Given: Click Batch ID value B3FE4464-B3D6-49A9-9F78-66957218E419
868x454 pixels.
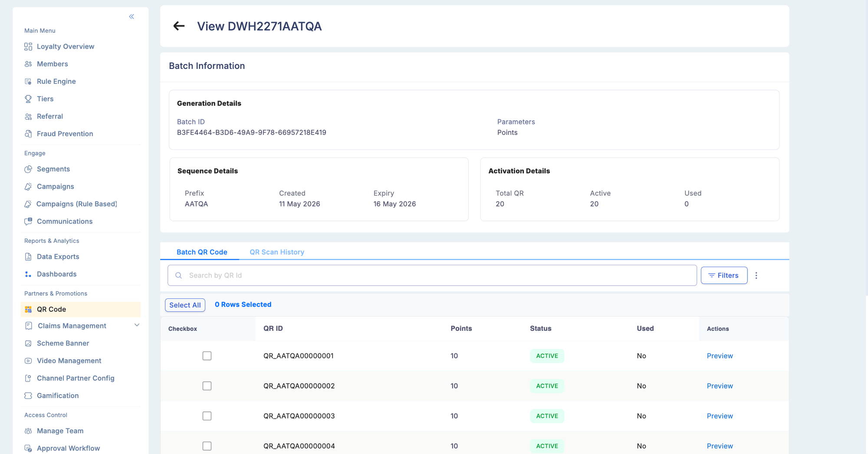Looking at the screenshot, I should point(251,133).
